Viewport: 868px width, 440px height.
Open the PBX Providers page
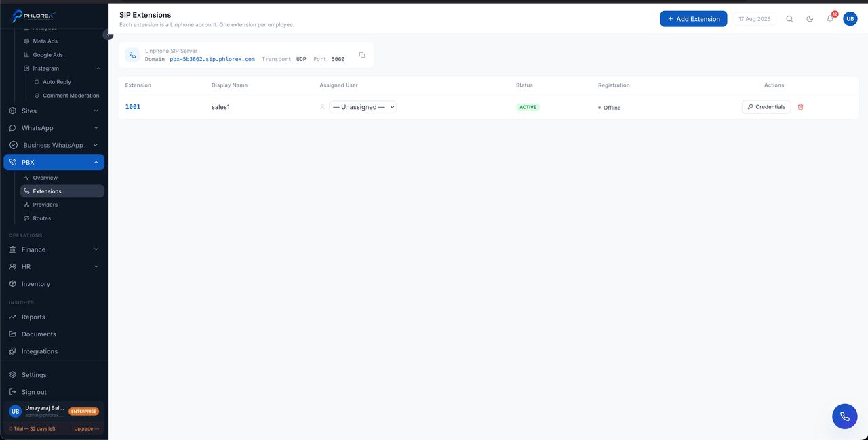click(x=45, y=205)
